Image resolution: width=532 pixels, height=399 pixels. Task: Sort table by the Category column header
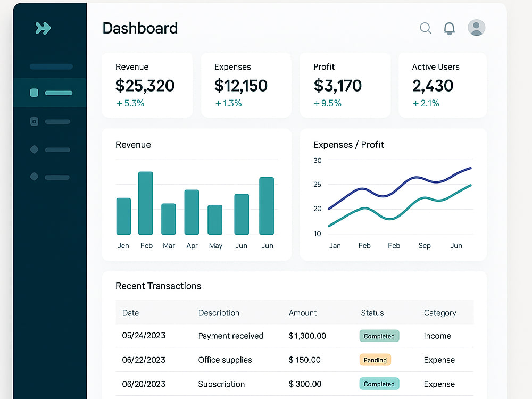pyautogui.click(x=440, y=313)
